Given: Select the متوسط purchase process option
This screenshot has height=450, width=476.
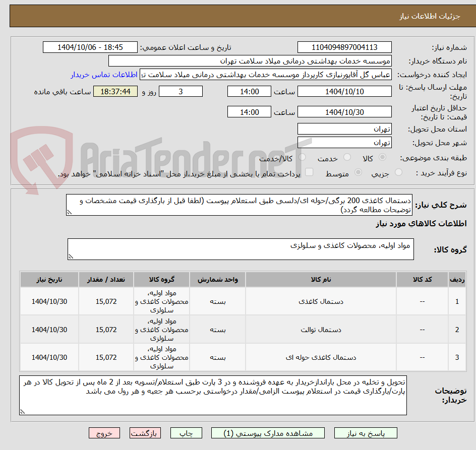Looking at the screenshot, I should 359,172.
